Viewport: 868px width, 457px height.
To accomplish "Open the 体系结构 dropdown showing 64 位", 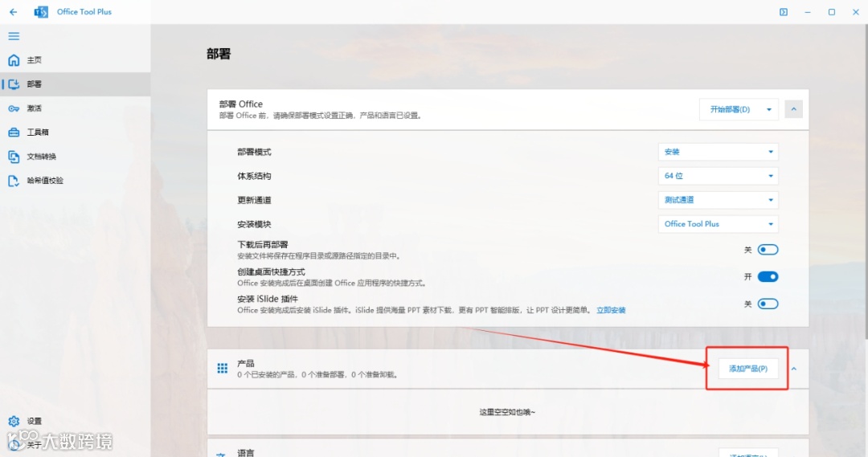I will pos(718,176).
